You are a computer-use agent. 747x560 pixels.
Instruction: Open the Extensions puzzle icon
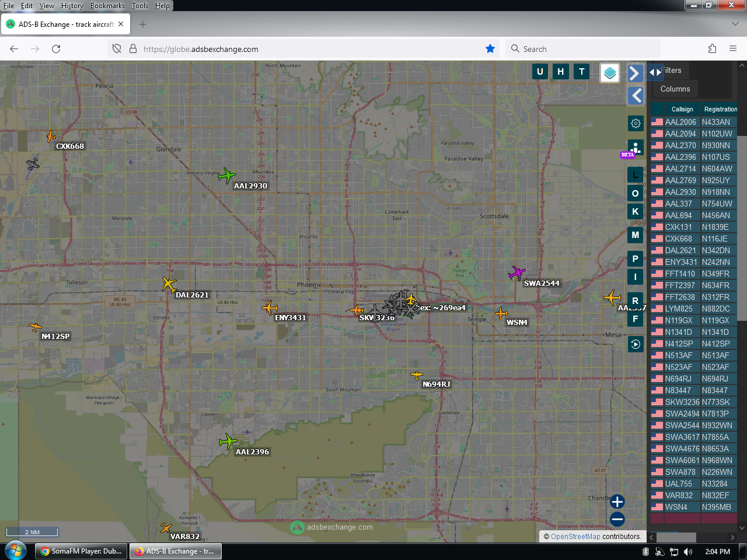pyautogui.click(x=712, y=49)
